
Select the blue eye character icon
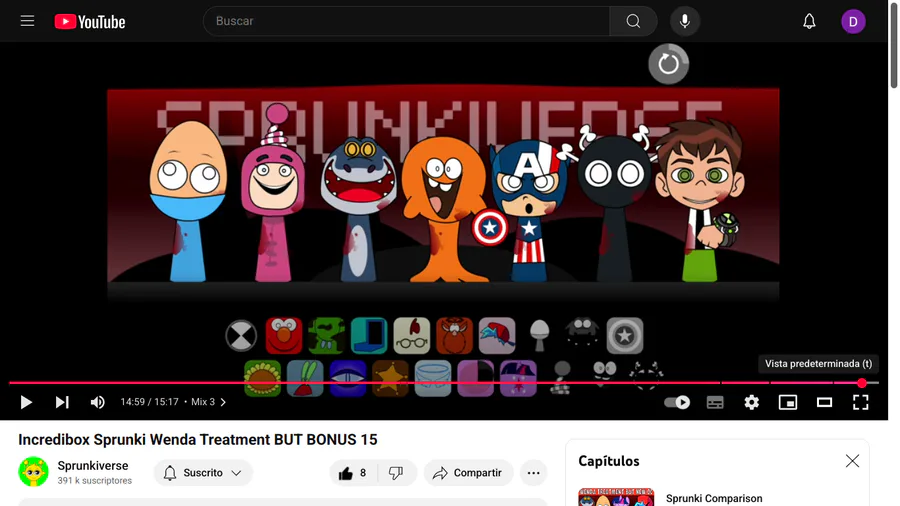(x=348, y=378)
